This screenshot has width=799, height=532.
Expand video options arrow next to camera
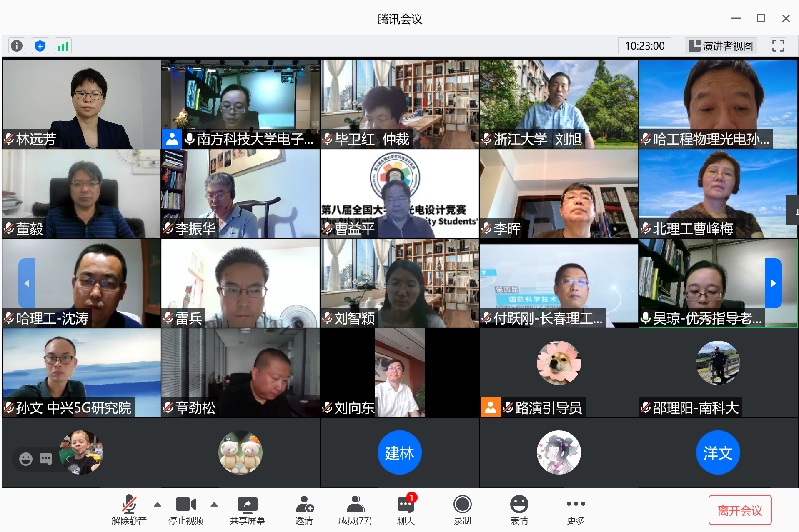[x=214, y=505]
